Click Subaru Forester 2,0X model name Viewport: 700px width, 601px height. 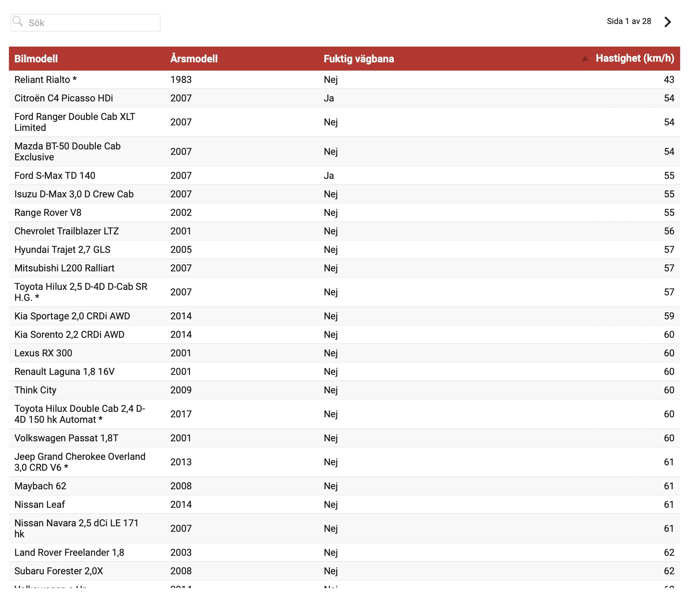[59, 571]
